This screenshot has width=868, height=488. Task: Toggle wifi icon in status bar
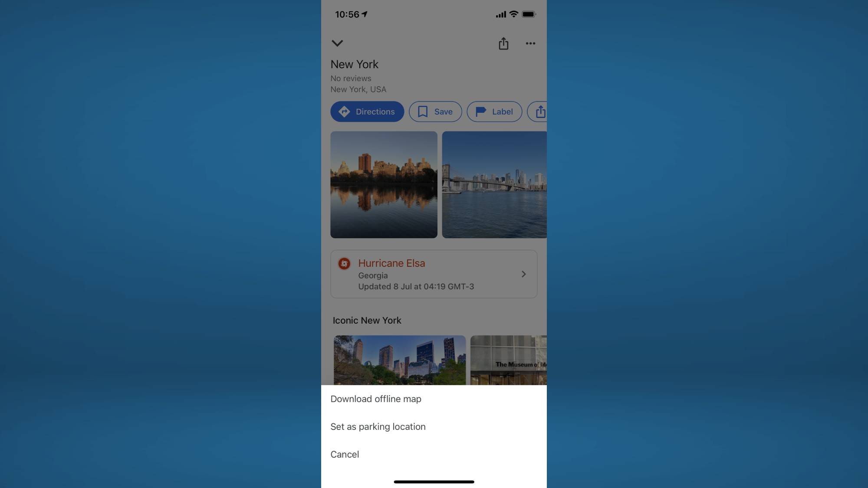pos(514,14)
